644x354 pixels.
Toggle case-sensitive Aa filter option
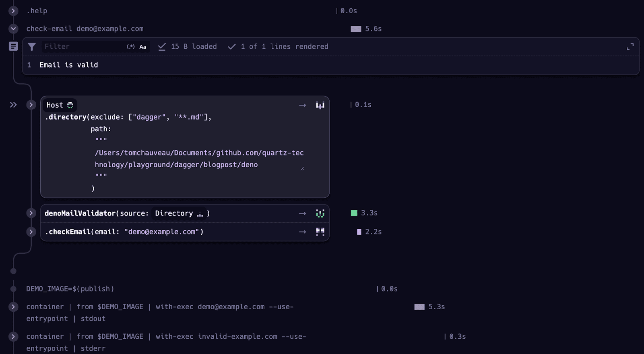(x=143, y=47)
